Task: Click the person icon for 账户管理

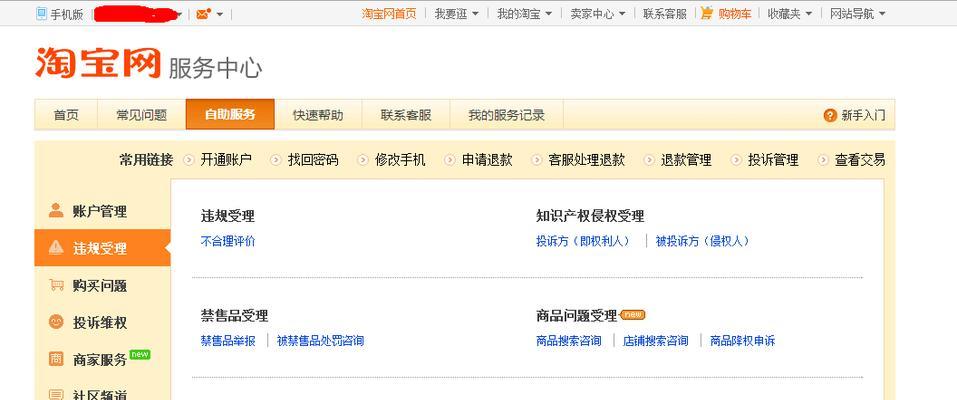Action: (56, 211)
